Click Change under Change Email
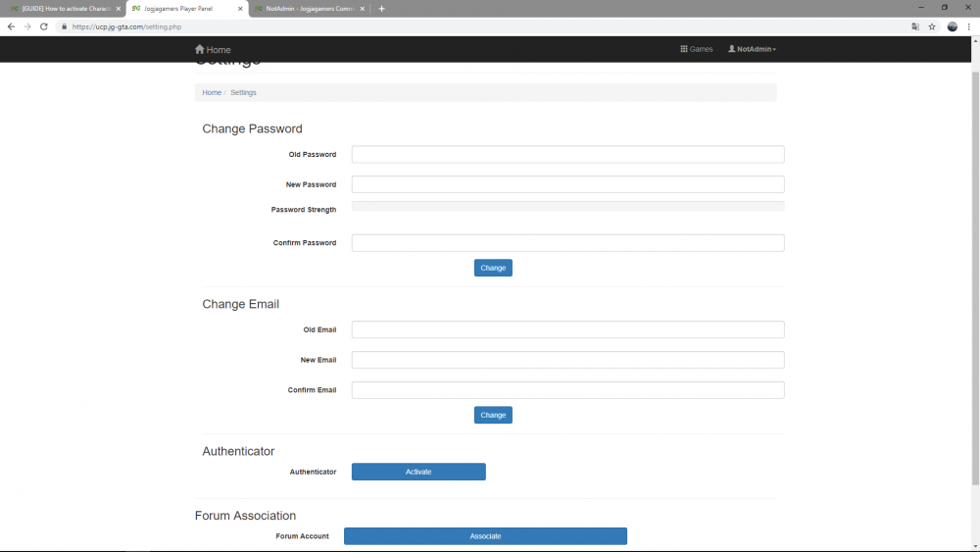 [x=493, y=415]
